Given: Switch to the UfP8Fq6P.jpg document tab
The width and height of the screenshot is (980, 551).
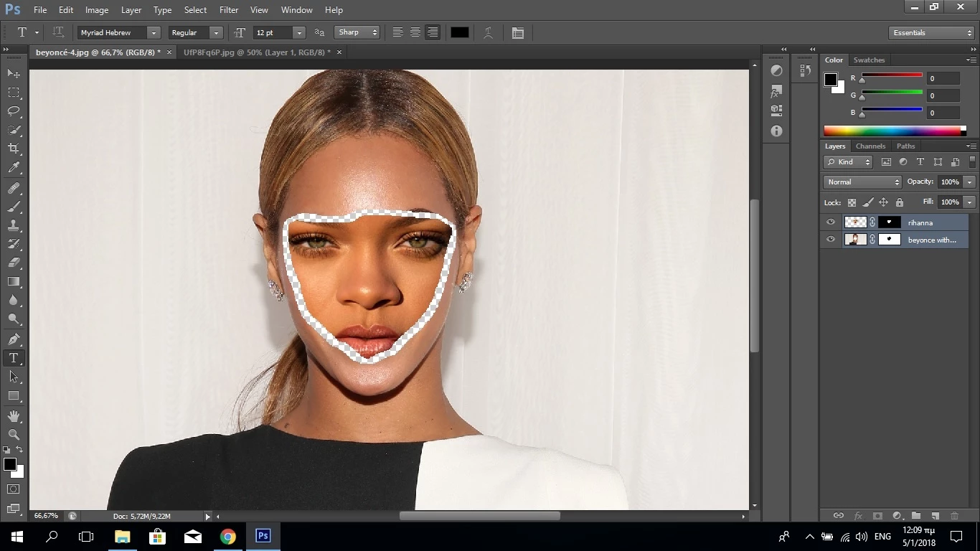Looking at the screenshot, I should [x=257, y=52].
